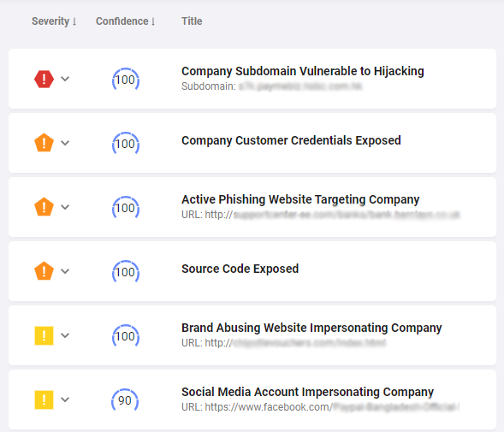Click orange severity icon for Credentials Exposed

pos(44,142)
